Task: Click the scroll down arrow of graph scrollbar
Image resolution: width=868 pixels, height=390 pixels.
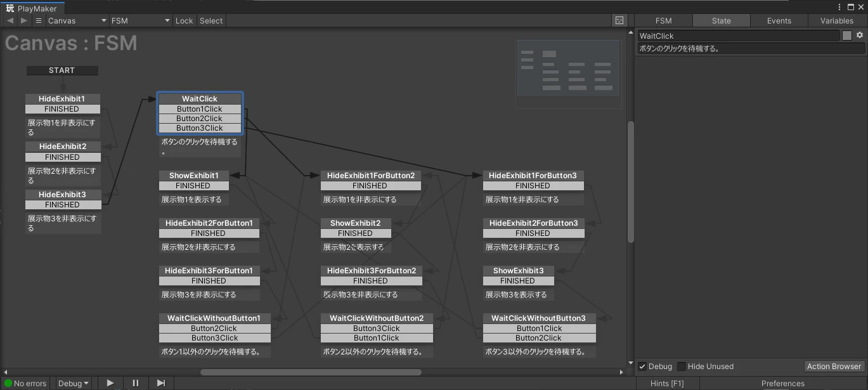Action: click(x=630, y=363)
